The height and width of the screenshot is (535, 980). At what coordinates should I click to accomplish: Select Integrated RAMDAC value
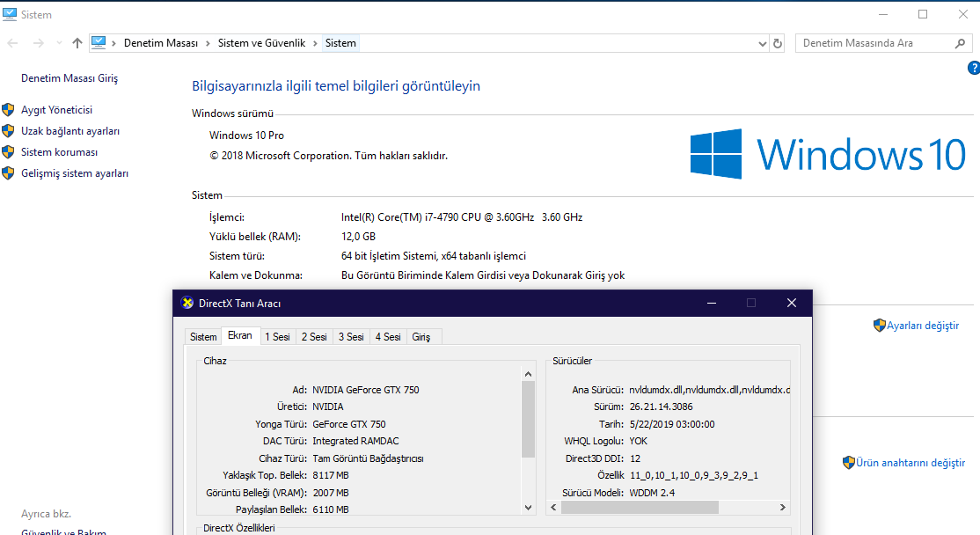355,441
